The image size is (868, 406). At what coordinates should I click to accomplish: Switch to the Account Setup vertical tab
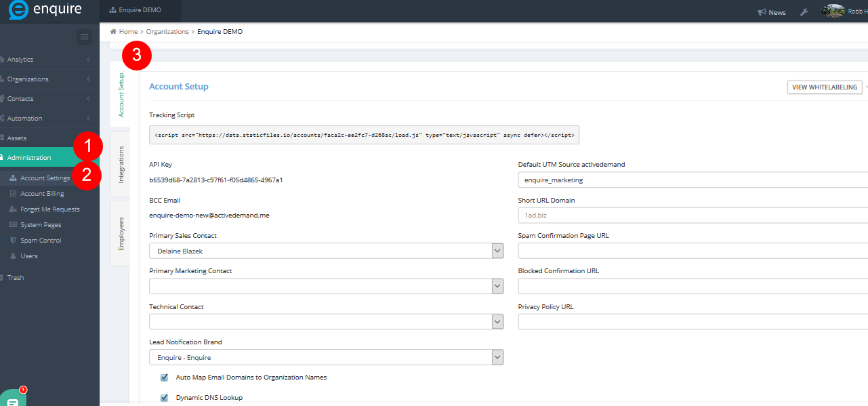[121, 95]
